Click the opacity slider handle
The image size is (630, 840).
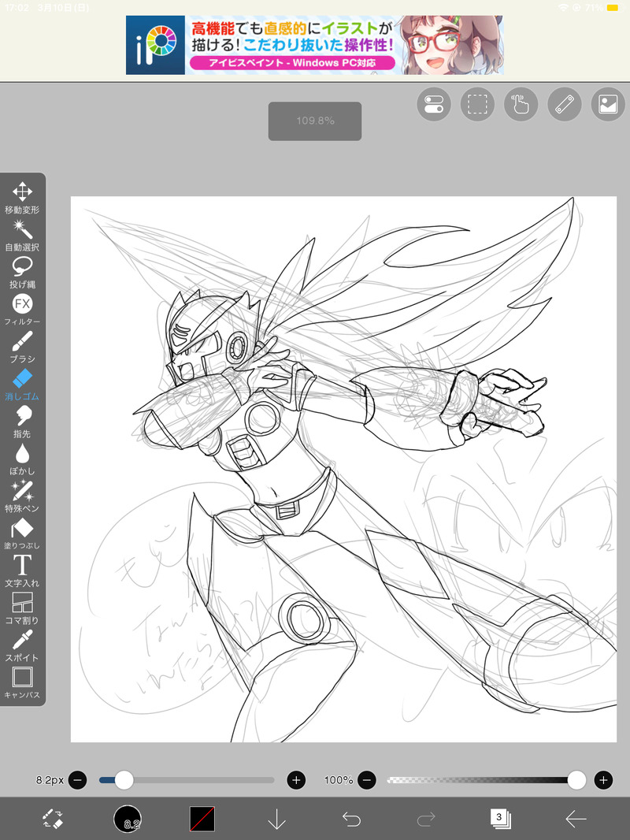pos(576,780)
